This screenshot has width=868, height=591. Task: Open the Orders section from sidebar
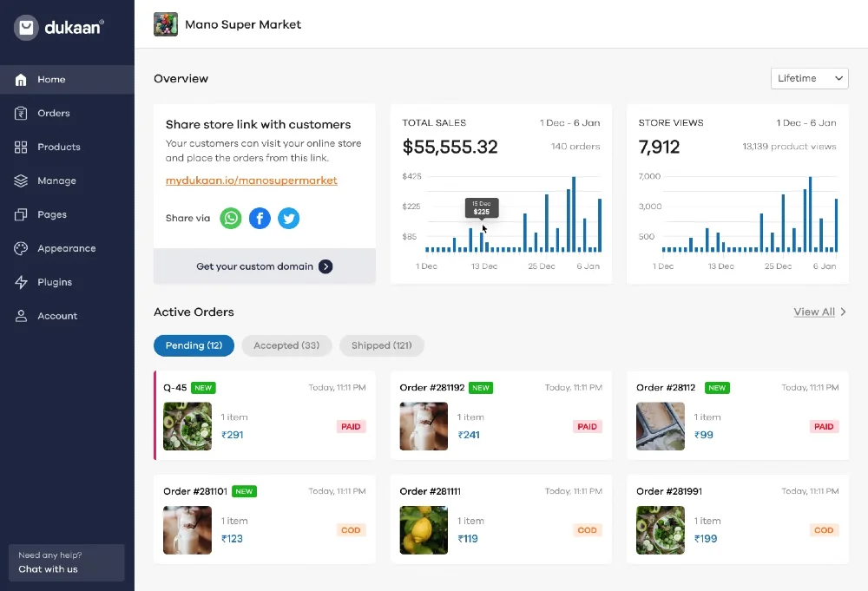[54, 113]
